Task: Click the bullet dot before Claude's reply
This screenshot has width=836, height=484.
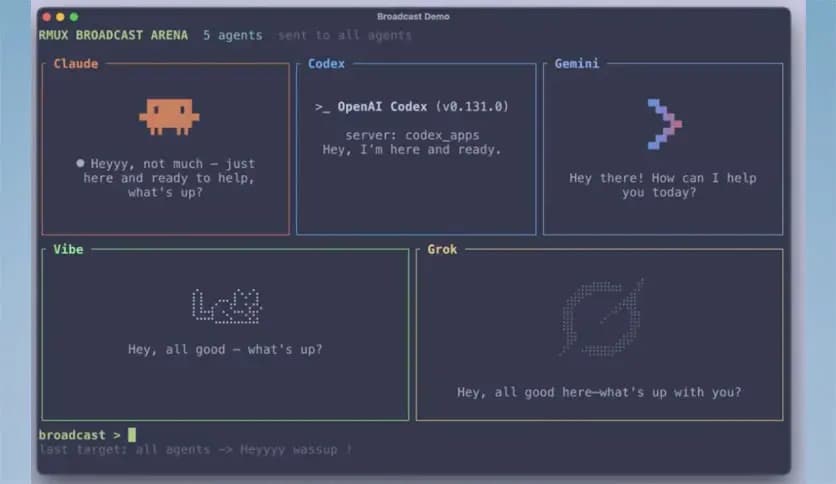Action: tap(80, 163)
